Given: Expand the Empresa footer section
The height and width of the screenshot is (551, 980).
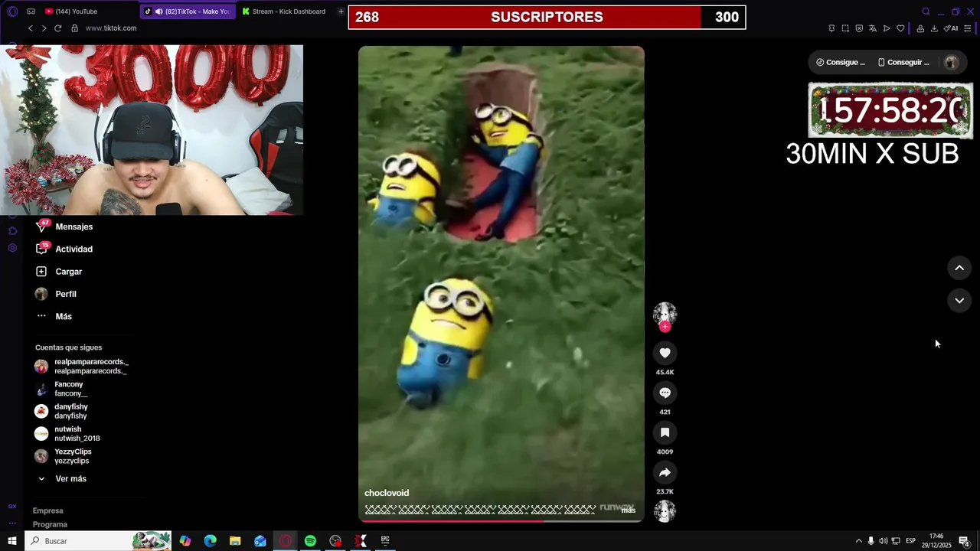Looking at the screenshot, I should point(48,510).
